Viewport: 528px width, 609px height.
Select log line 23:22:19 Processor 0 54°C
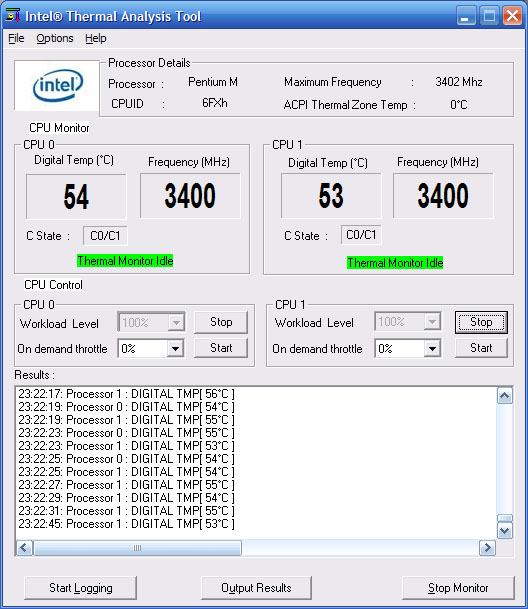126,407
